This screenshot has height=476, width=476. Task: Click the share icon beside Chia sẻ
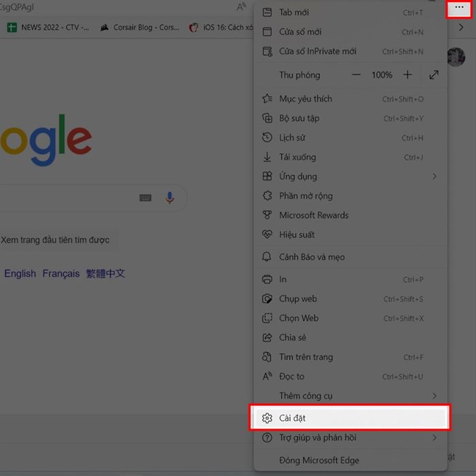point(267,337)
